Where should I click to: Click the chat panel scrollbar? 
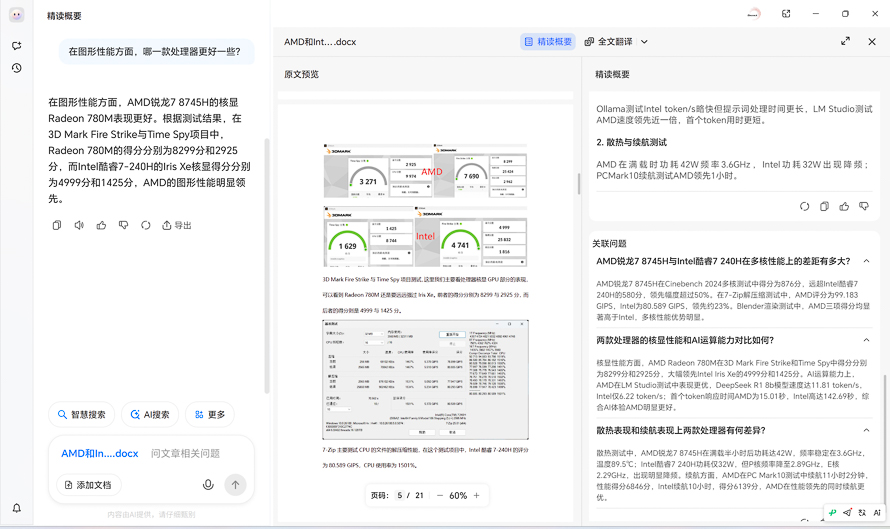click(267, 266)
